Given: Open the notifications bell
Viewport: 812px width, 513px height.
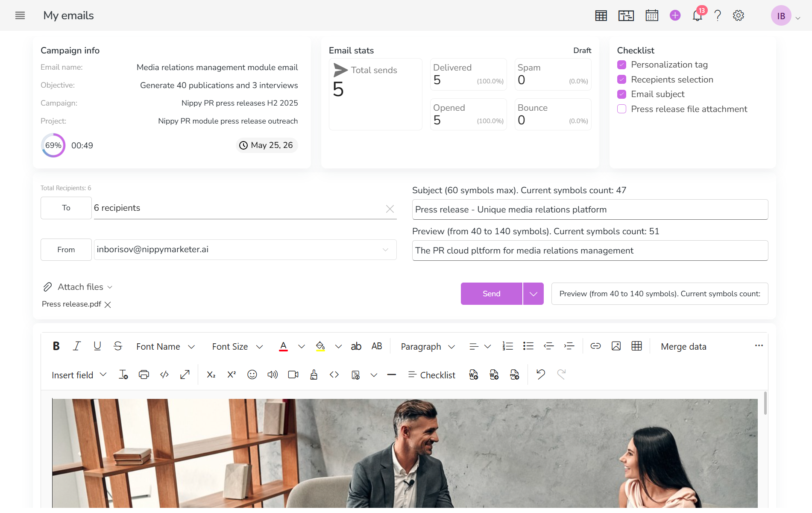Looking at the screenshot, I should tap(697, 16).
